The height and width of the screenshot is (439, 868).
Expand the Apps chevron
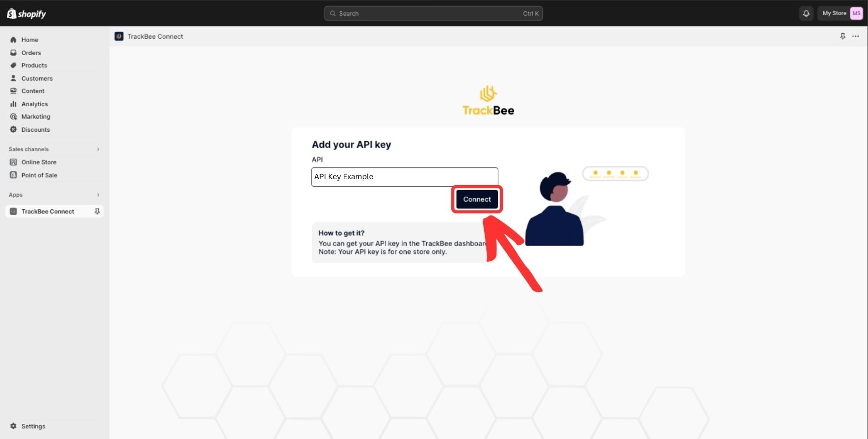(x=98, y=195)
